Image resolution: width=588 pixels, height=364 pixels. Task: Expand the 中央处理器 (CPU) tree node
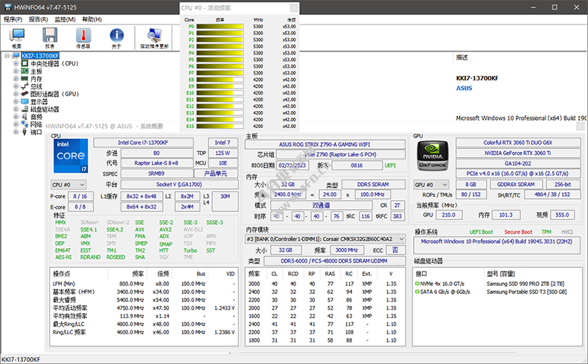point(16,64)
